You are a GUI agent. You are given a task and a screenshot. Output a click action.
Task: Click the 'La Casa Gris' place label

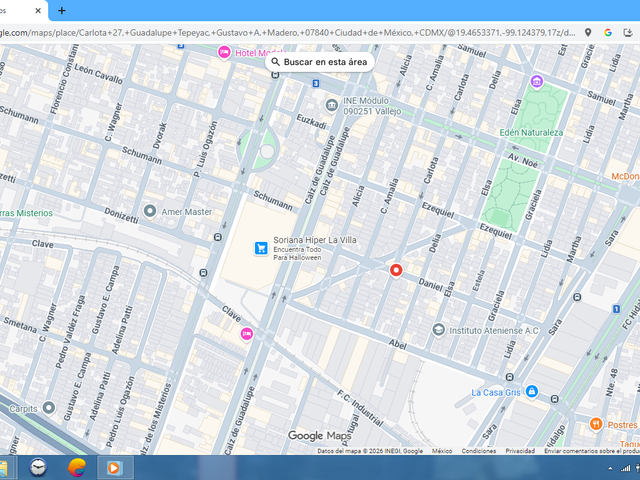[496, 393]
